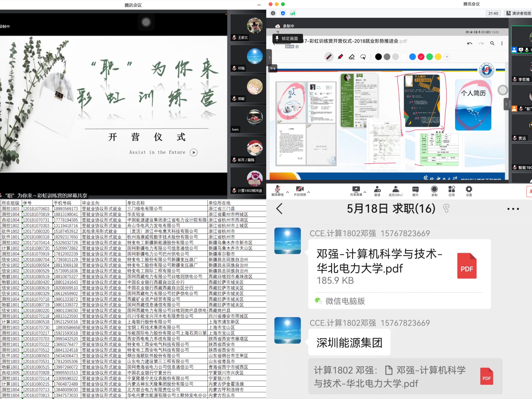Image resolution: width=532 pixels, height=399 pixels.
Task: Select the pen annotation tool
Action: (x=329, y=57)
